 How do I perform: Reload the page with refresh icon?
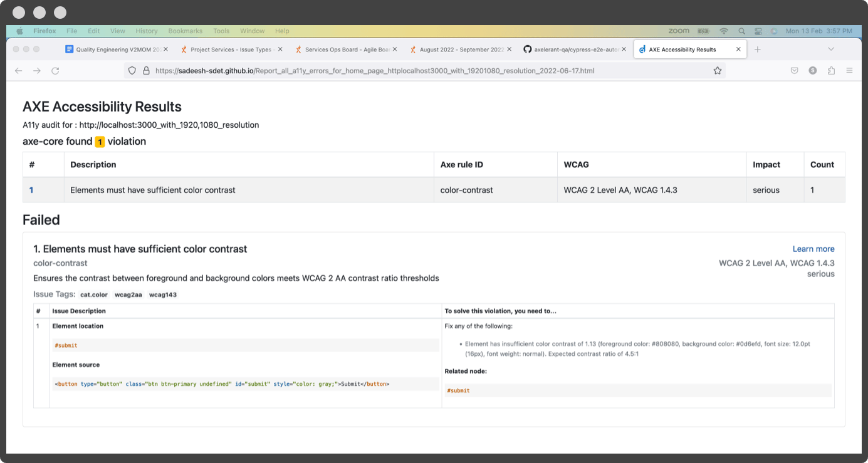pos(55,71)
